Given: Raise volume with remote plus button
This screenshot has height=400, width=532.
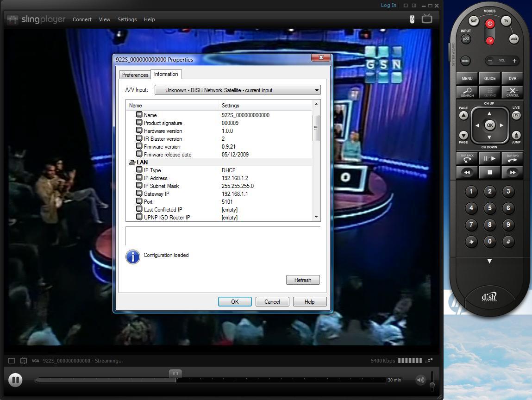Looking at the screenshot, I should (x=514, y=61).
